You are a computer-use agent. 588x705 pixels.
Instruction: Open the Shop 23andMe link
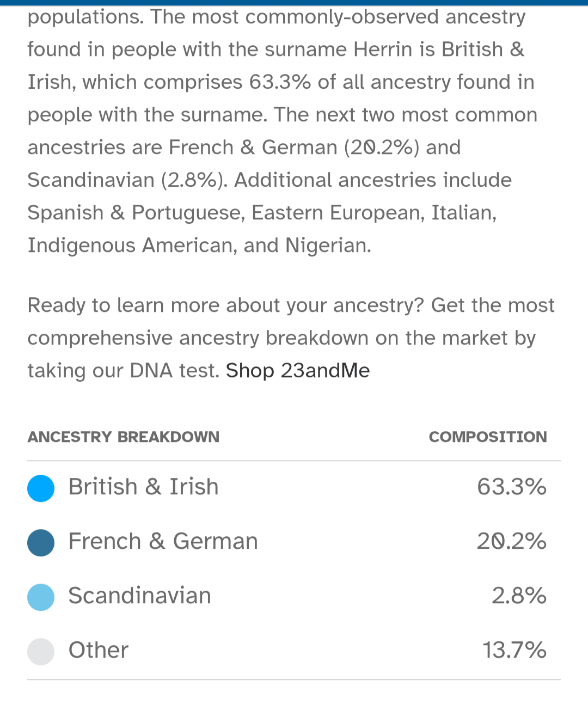298,371
